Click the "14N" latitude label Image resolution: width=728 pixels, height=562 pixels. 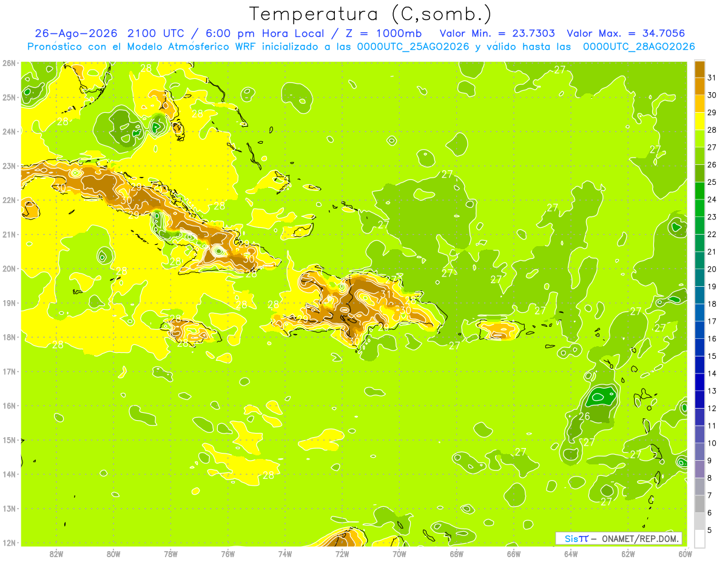tap(9, 474)
